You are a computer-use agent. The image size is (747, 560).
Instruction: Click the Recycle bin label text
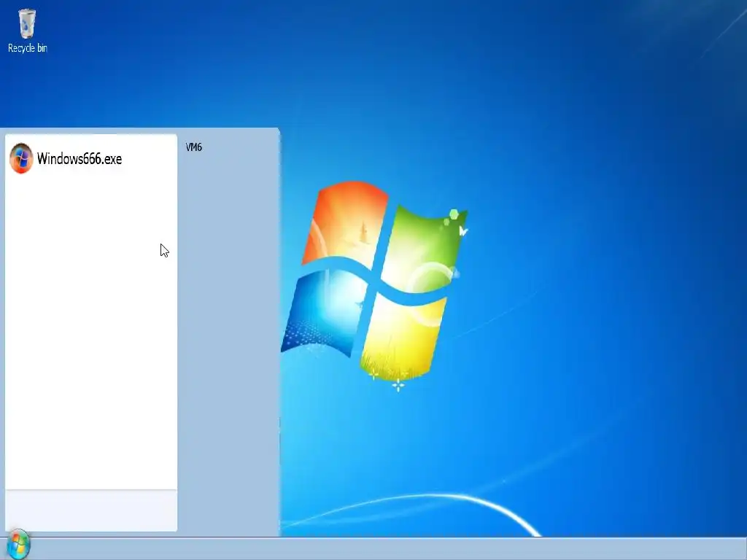point(28,48)
